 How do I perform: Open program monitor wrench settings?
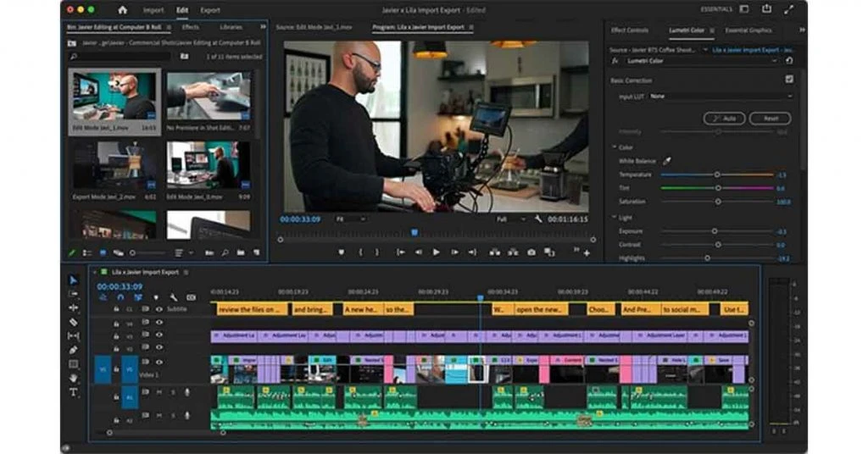pos(538,219)
